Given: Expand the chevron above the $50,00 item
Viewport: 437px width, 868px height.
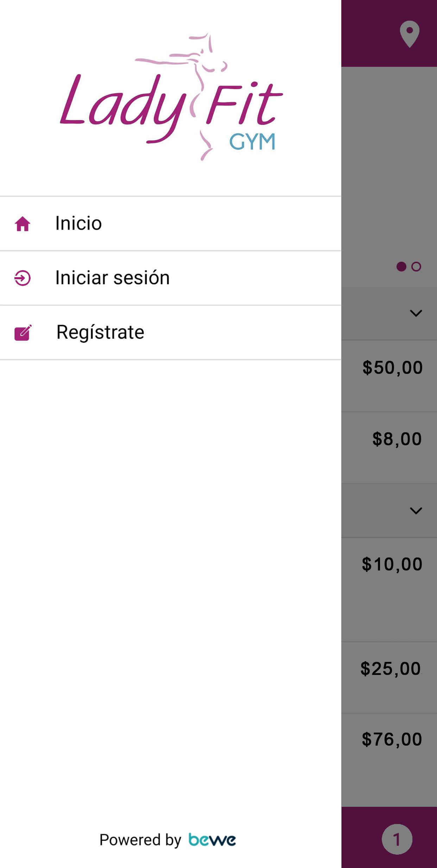Looking at the screenshot, I should [x=416, y=313].
